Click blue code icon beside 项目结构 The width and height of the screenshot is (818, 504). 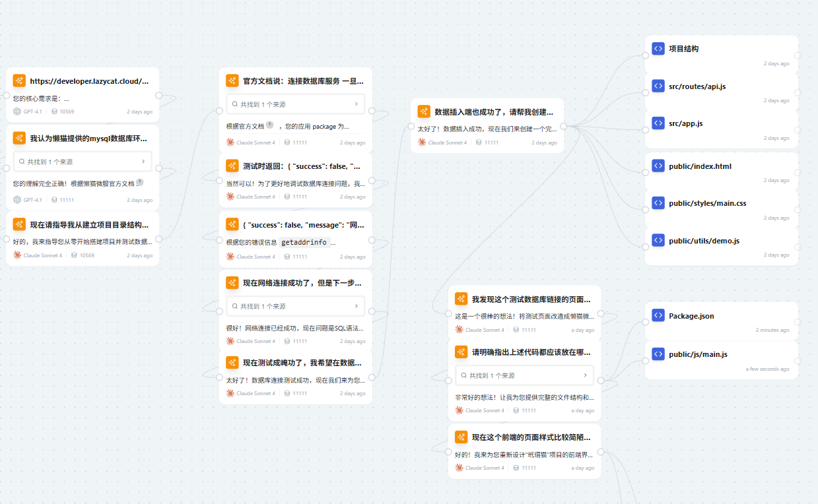click(x=658, y=48)
